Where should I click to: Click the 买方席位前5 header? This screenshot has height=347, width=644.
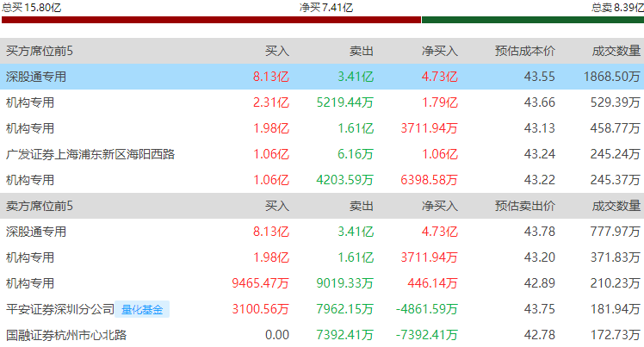[40, 51]
